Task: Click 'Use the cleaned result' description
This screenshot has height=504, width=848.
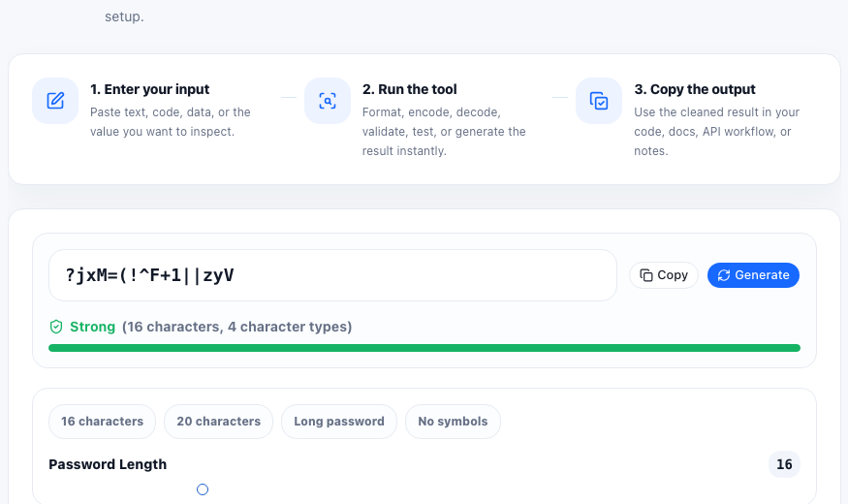Action: 716,132
